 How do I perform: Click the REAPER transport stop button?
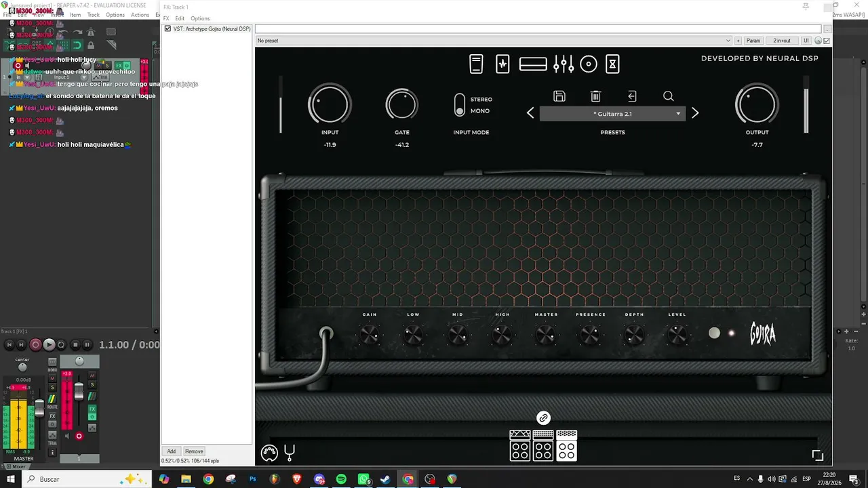coord(75,345)
